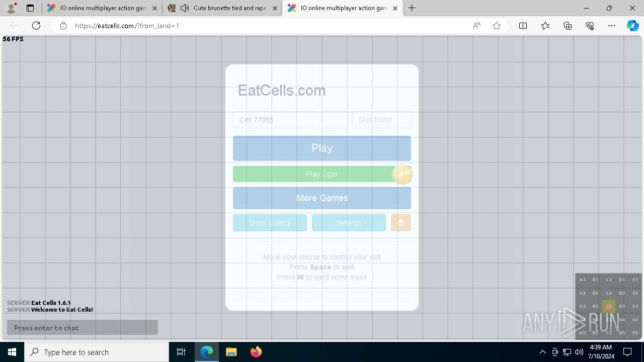Enter spectate mode with eye button
This screenshot has height=362, width=644.
point(401,223)
